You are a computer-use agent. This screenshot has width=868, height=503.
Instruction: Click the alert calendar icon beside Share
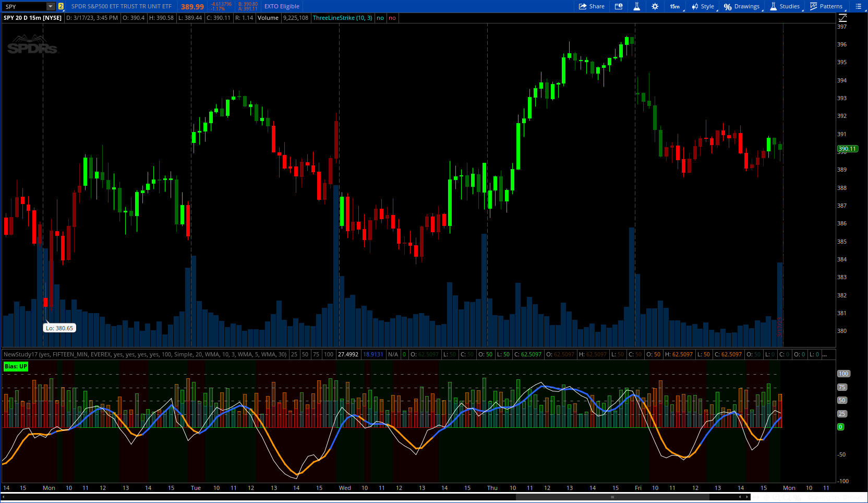coord(619,6)
